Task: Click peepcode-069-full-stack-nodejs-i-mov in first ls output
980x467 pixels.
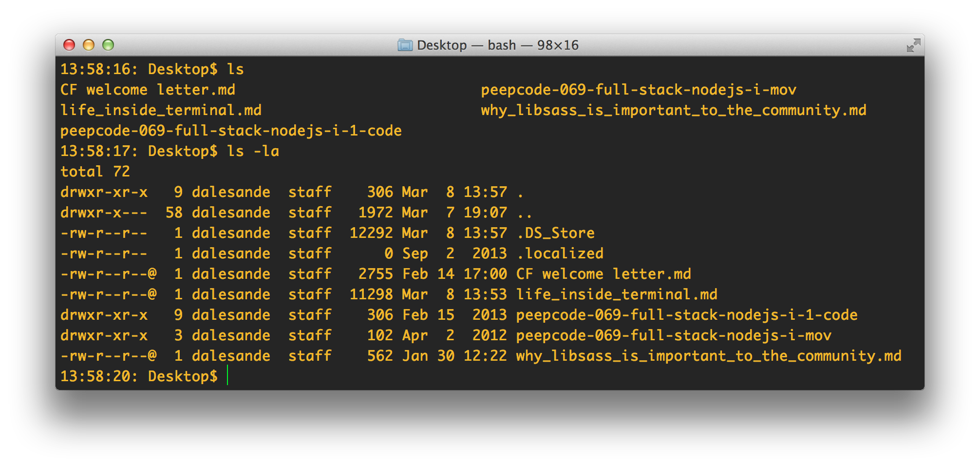Action: [638, 90]
